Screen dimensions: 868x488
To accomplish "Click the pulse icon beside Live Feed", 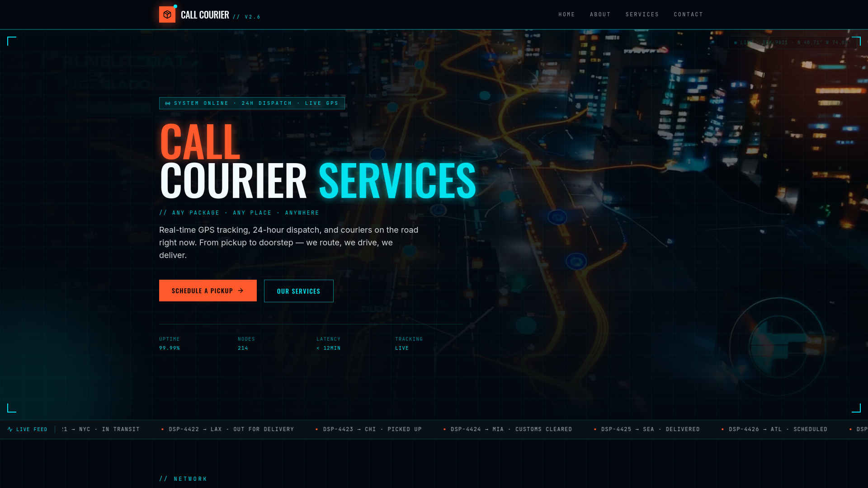I will [x=10, y=429].
